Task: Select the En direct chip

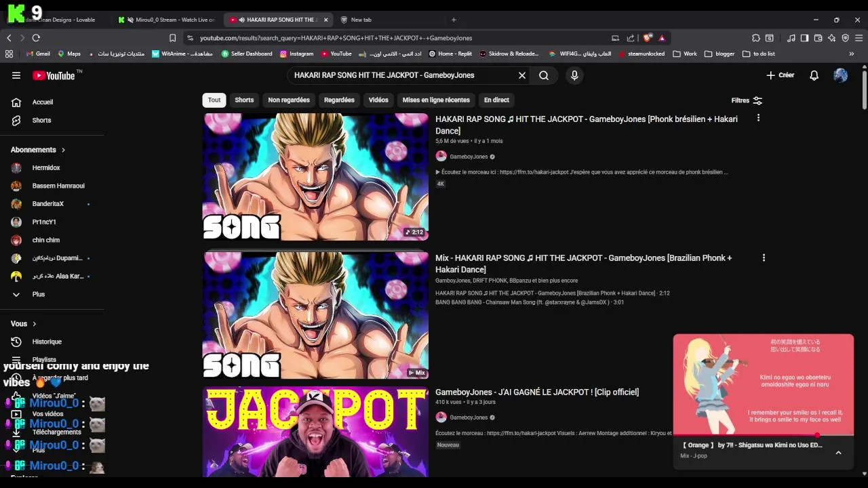Action: pos(496,100)
